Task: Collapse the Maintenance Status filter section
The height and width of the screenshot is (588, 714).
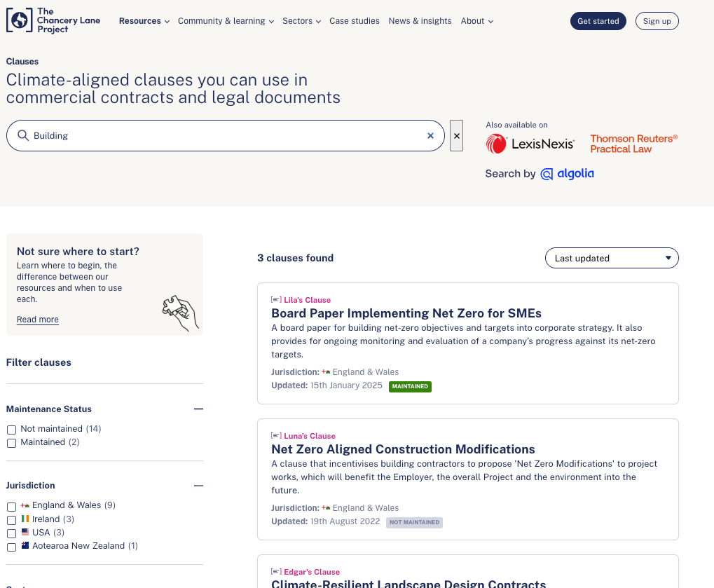Action: coord(198,409)
